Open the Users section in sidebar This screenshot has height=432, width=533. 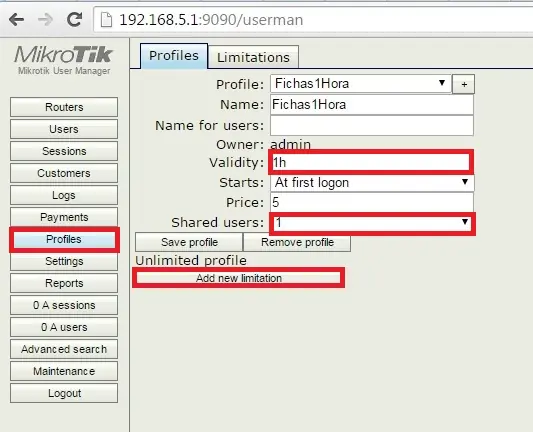[x=64, y=129]
